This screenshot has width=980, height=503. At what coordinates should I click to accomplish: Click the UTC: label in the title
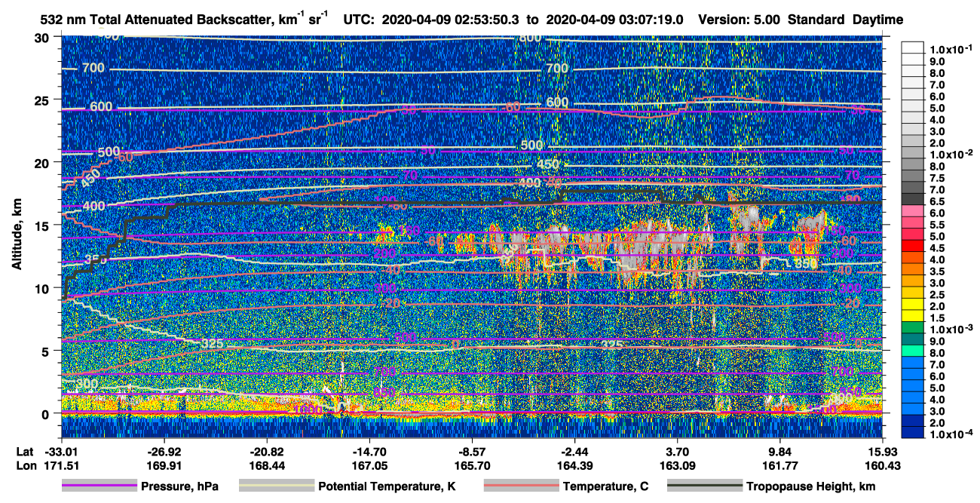359,20
